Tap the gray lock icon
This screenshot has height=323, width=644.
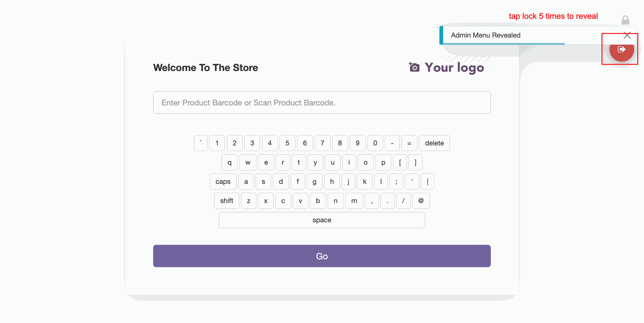625,20
